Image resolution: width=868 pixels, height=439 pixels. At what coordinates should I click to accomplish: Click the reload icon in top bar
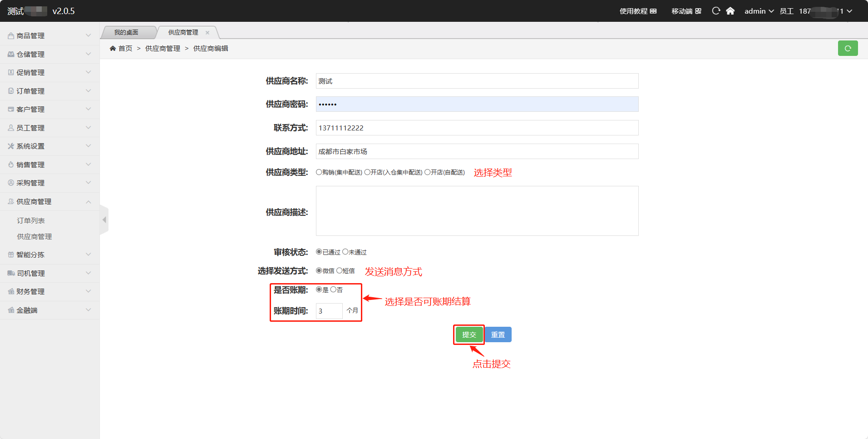716,11
